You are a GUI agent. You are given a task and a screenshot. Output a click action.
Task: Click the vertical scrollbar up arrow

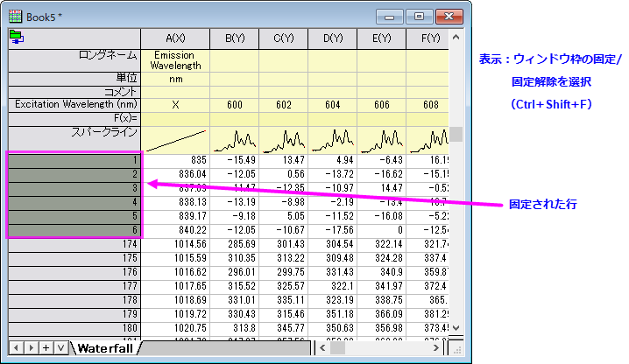click(456, 38)
